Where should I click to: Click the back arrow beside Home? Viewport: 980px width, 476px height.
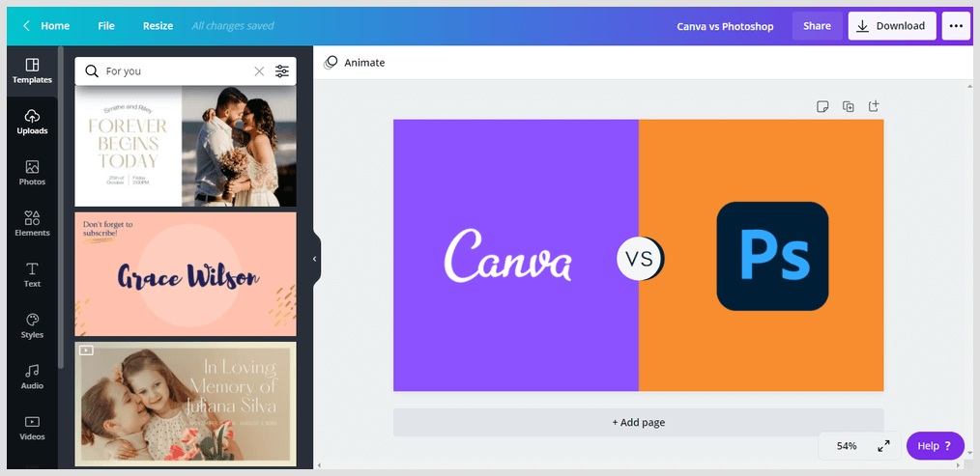[x=26, y=26]
